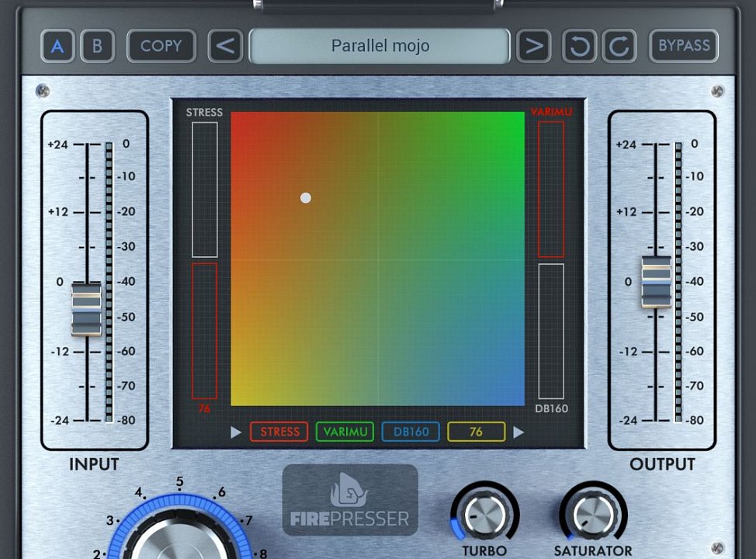Switch to preset slot A
This screenshot has width=756, height=559.
pos(57,46)
